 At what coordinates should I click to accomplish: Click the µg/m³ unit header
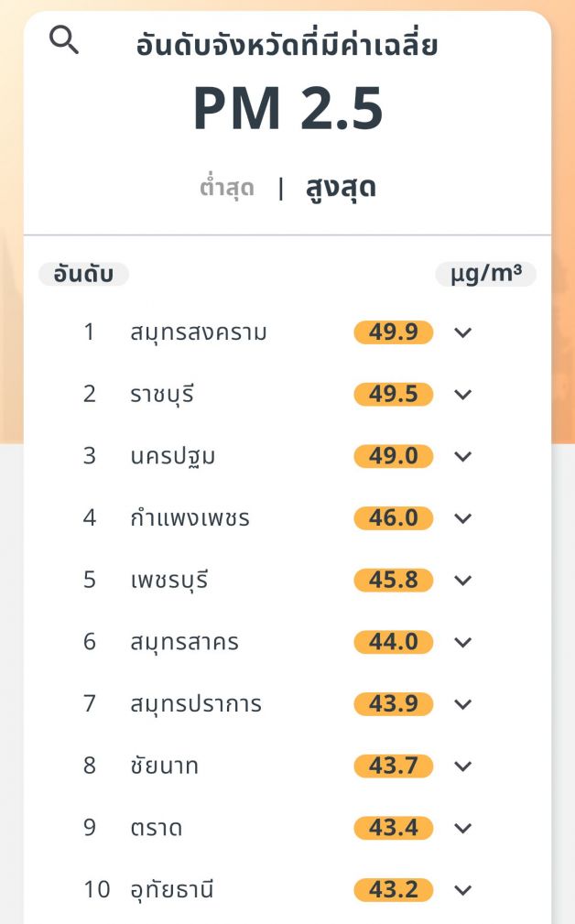coord(485,274)
